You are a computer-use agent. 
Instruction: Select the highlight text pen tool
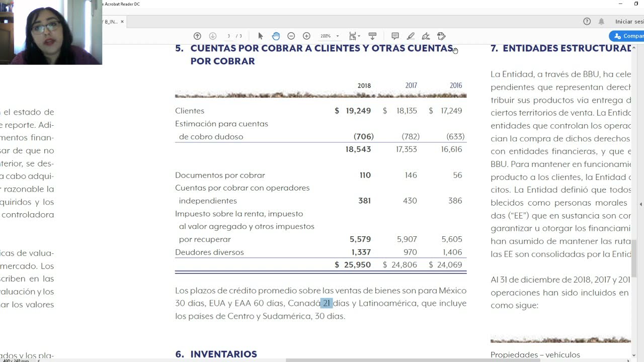pyautogui.click(x=411, y=36)
